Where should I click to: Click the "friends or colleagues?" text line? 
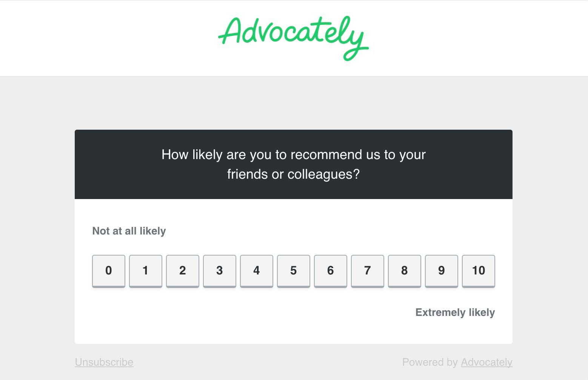[293, 174]
